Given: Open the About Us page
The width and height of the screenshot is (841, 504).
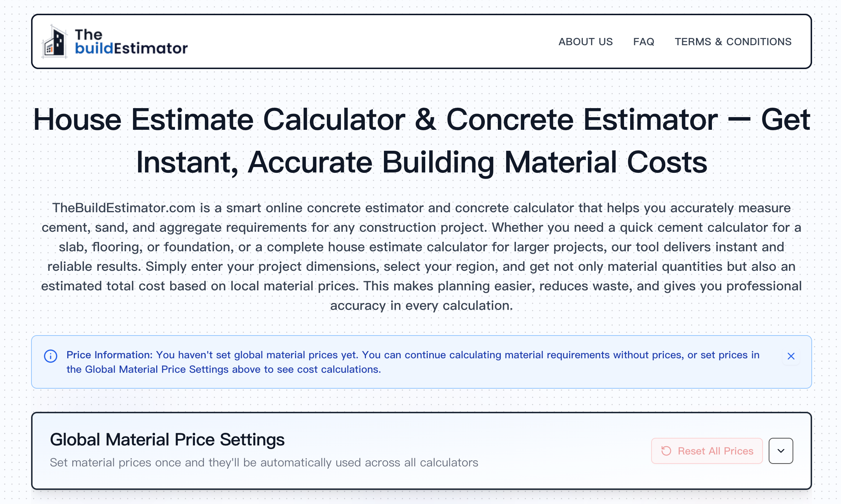Looking at the screenshot, I should coord(585,42).
